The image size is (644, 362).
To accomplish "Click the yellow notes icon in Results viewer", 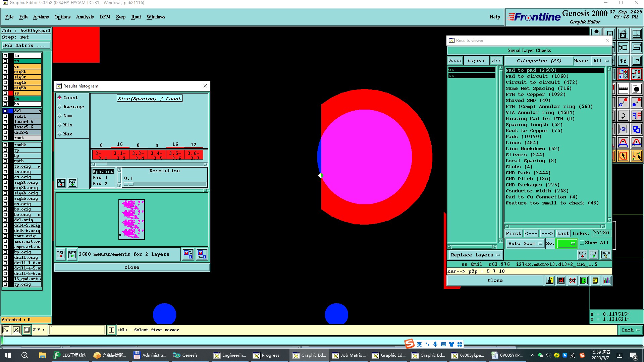I will point(595,281).
